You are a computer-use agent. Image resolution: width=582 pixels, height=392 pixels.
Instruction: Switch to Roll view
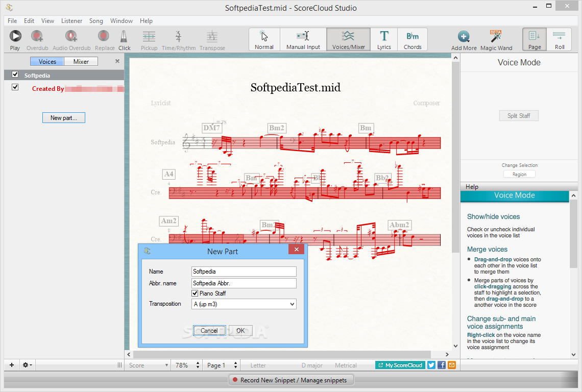(x=560, y=39)
